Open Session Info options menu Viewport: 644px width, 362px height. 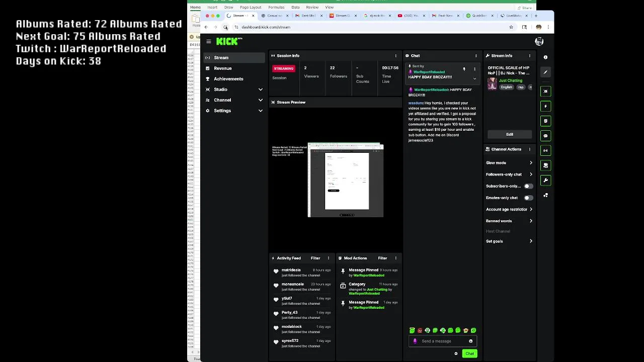tap(395, 56)
